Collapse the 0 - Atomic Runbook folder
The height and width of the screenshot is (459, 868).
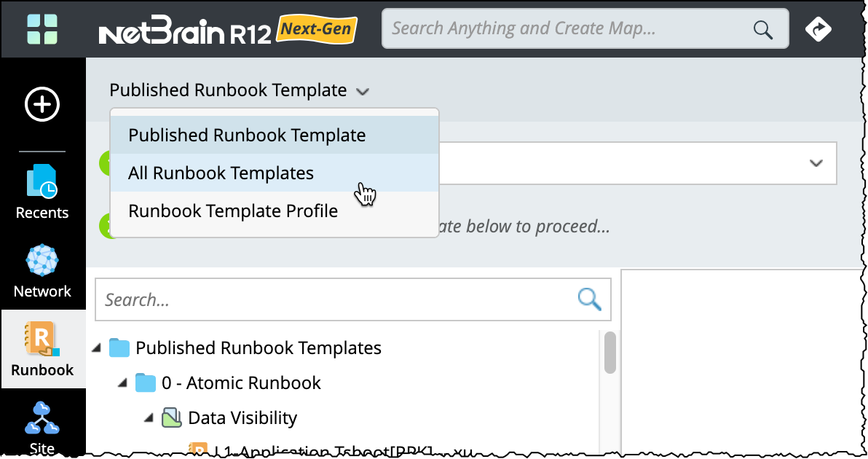(x=123, y=383)
